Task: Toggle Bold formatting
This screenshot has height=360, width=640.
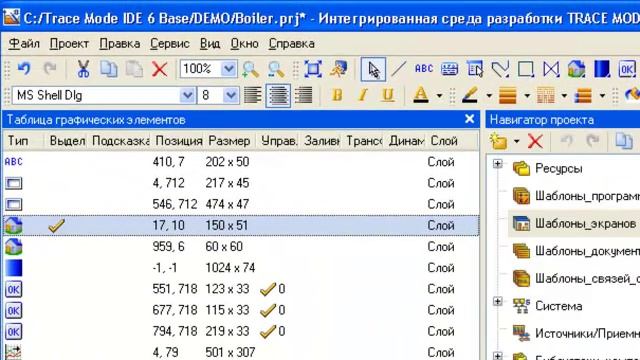Action: 337,96
